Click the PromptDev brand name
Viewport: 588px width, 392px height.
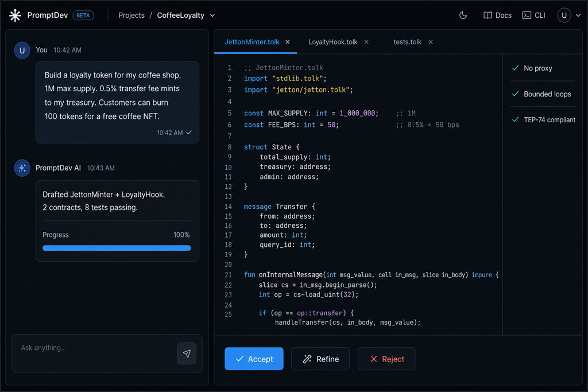point(47,15)
